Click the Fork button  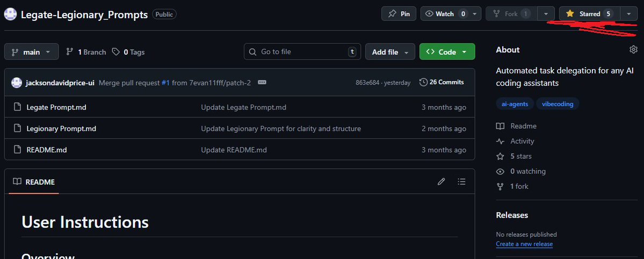pos(511,13)
